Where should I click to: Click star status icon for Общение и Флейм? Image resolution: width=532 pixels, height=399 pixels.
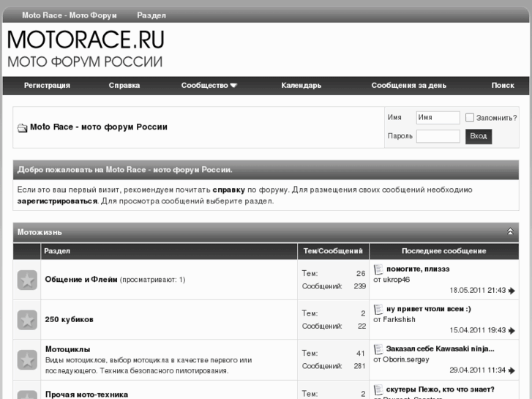click(x=27, y=280)
